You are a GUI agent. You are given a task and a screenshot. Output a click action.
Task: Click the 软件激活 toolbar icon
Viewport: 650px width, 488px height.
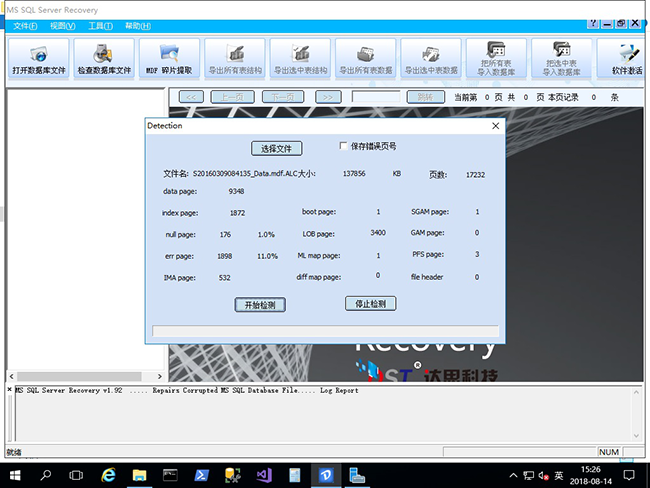[x=627, y=58]
